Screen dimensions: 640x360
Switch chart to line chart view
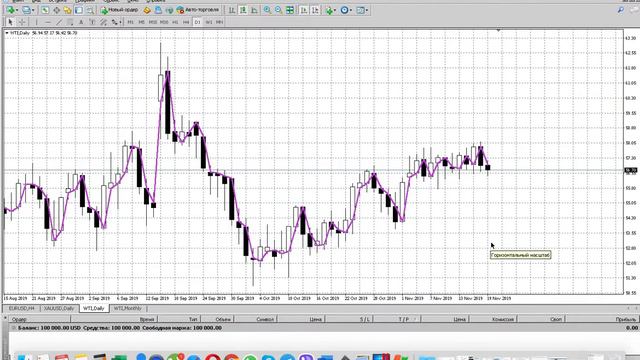tap(254, 10)
